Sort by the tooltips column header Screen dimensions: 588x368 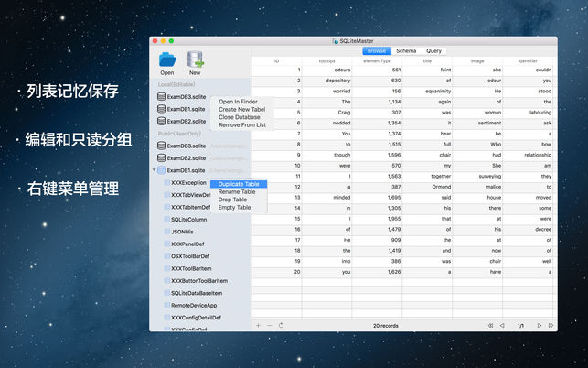pos(326,60)
